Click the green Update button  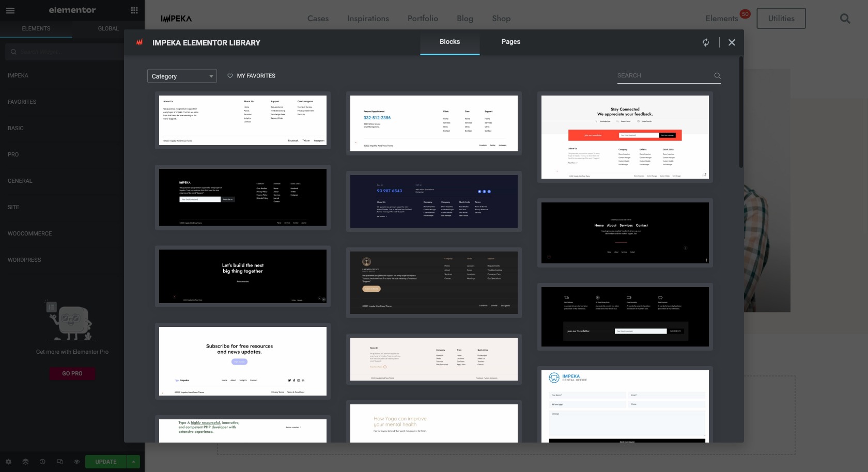pos(106,462)
